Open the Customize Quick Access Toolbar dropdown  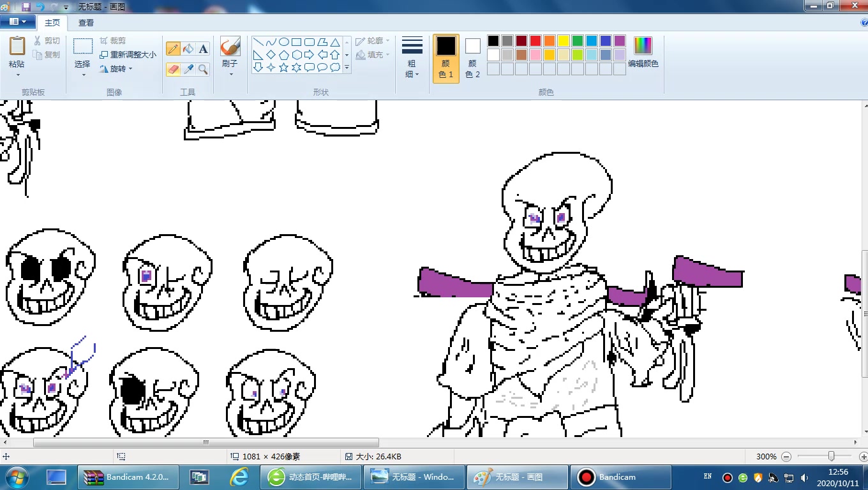pyautogui.click(x=66, y=7)
